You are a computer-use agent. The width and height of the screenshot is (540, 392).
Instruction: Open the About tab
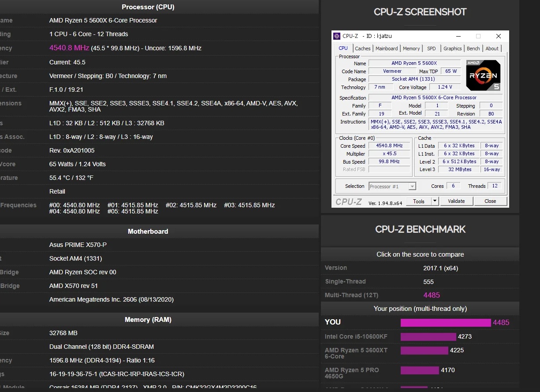(x=492, y=49)
